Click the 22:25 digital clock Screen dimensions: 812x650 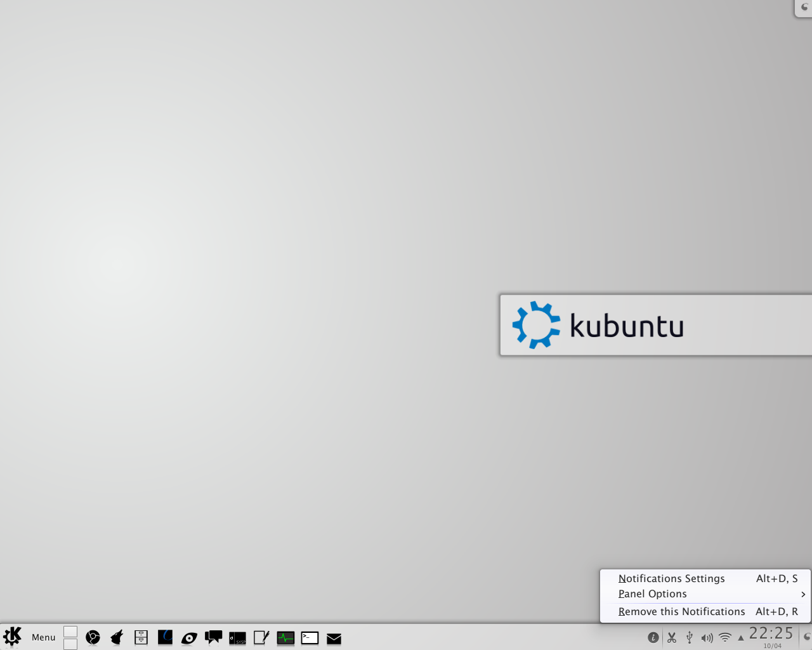[771, 633]
